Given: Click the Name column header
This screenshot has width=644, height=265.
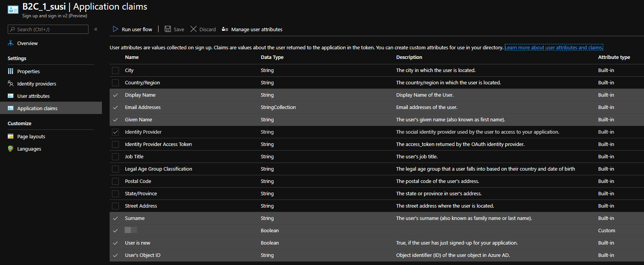Looking at the screenshot, I should (x=132, y=57).
